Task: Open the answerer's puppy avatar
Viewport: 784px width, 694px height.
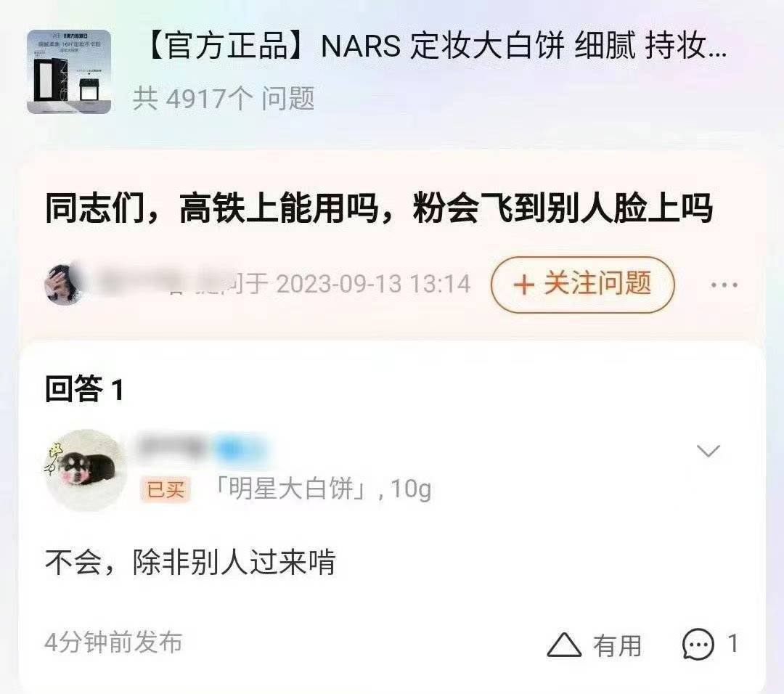Action: pyautogui.click(x=86, y=470)
